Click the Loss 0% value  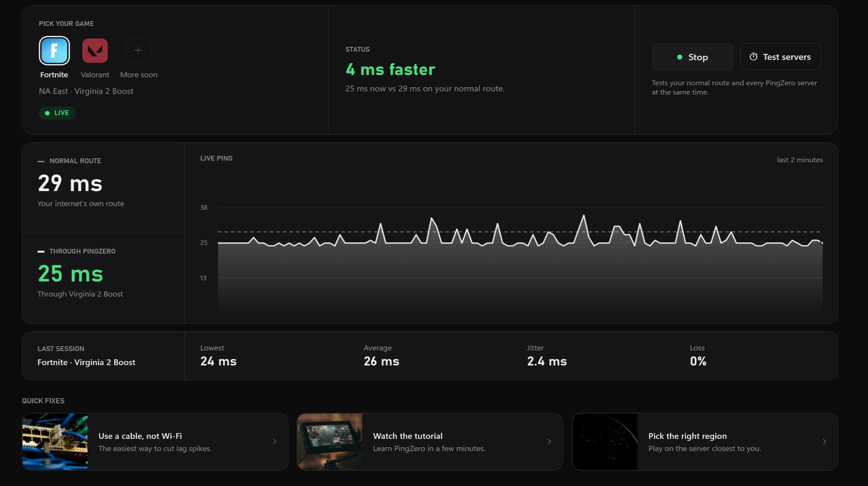698,361
